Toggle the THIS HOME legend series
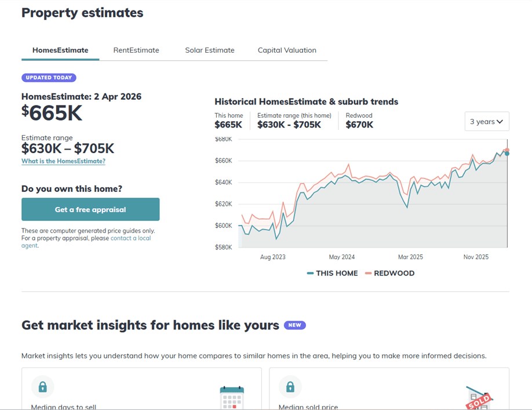Screen dimensions: 532x410 pos(333,273)
